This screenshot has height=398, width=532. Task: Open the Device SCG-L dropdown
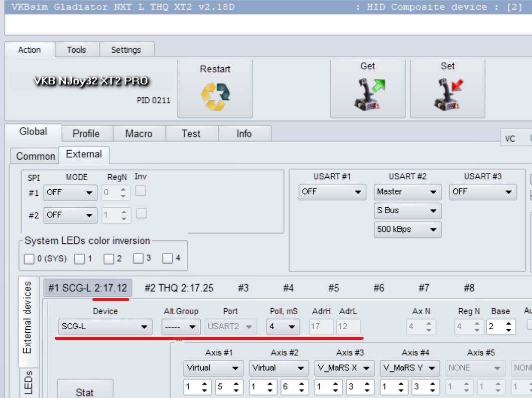coord(105,327)
